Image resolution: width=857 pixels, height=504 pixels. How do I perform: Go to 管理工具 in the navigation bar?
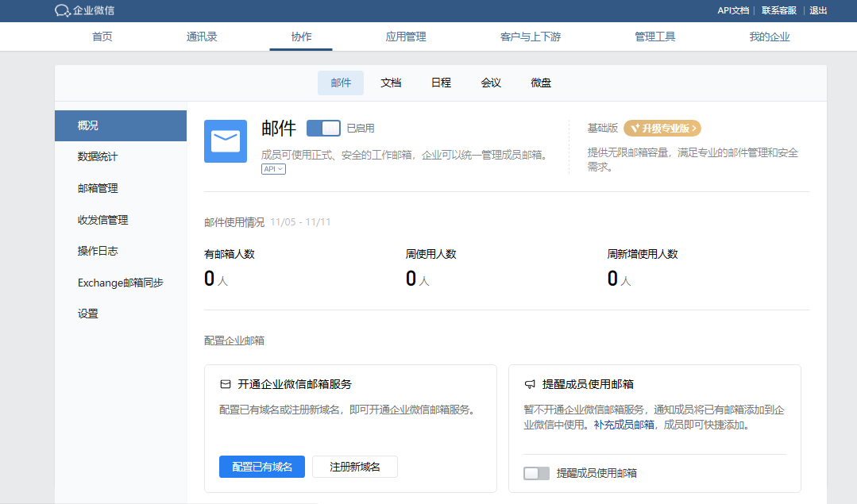pyautogui.click(x=654, y=36)
